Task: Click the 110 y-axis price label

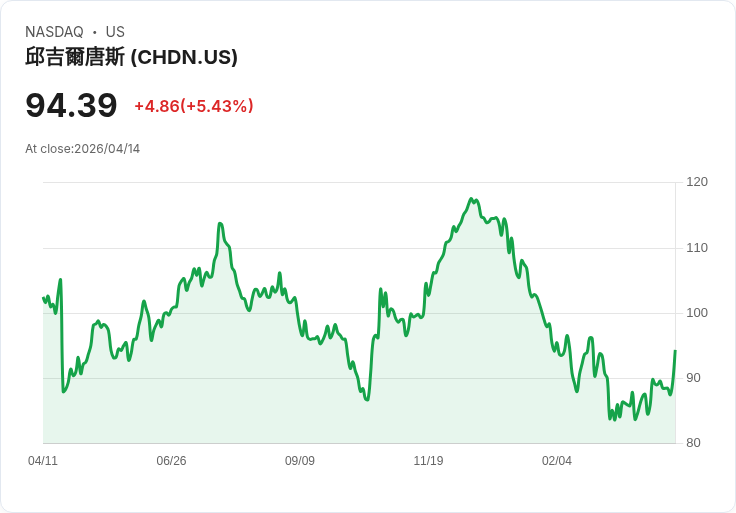Action: point(697,248)
